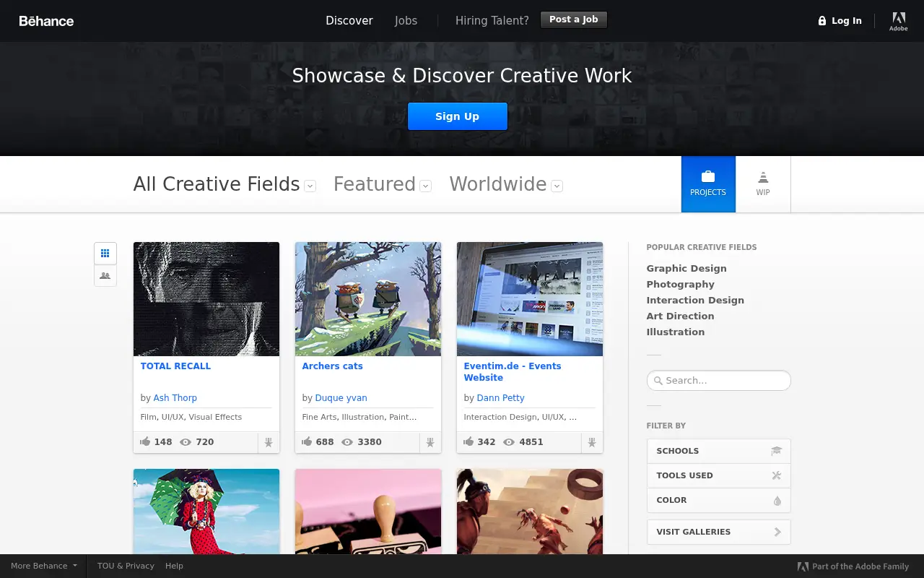Select Graphic Design creative field

pyautogui.click(x=687, y=269)
